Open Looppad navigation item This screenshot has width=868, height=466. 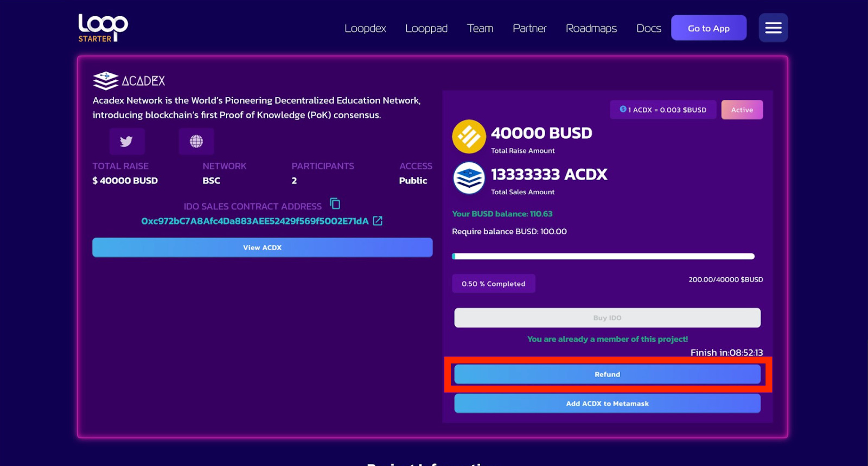point(426,28)
